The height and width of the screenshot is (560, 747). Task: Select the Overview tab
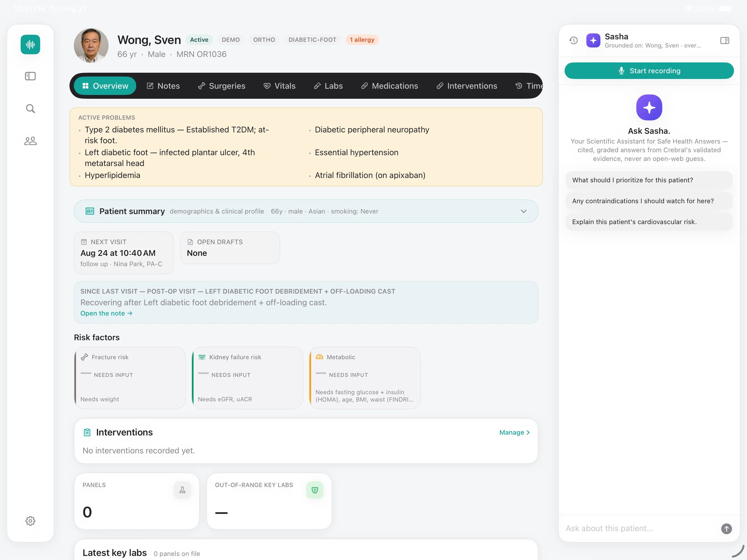coord(105,86)
